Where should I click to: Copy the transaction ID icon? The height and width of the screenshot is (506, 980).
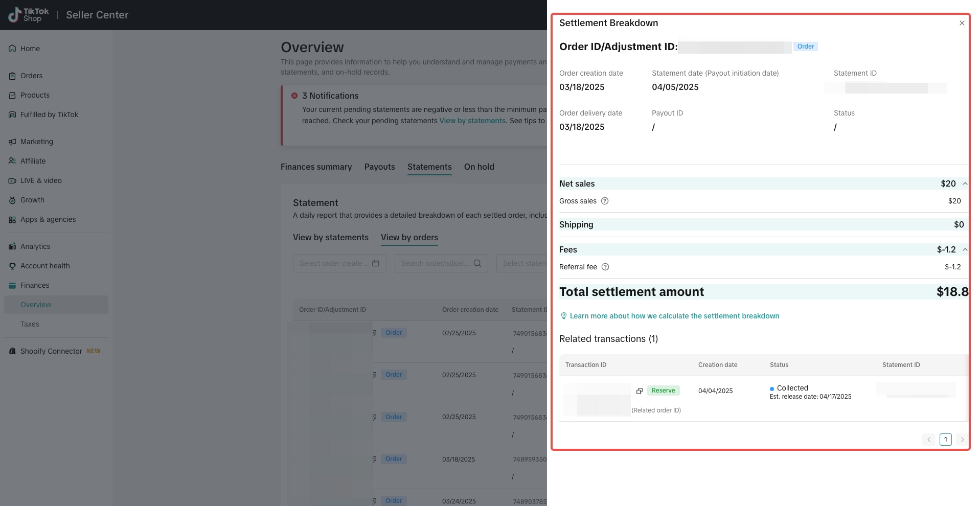pyautogui.click(x=639, y=391)
